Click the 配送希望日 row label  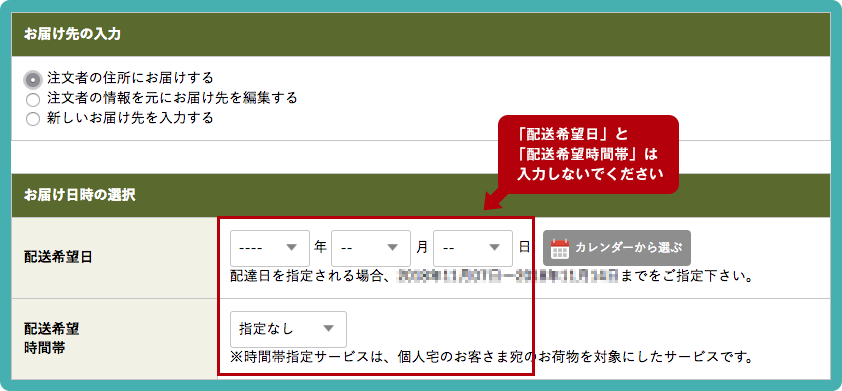[x=58, y=257]
